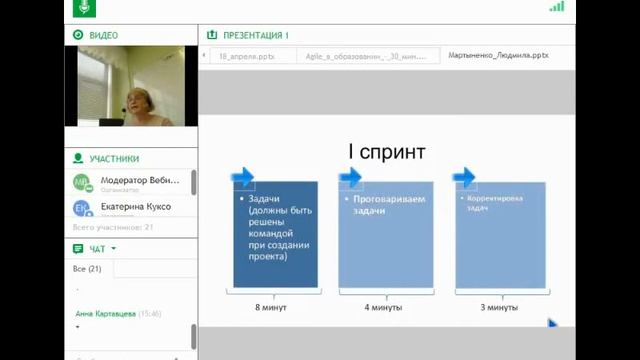The height and width of the screenshot is (360, 640).
Task: Click Анна Картавцева chat message name
Action: [106, 313]
